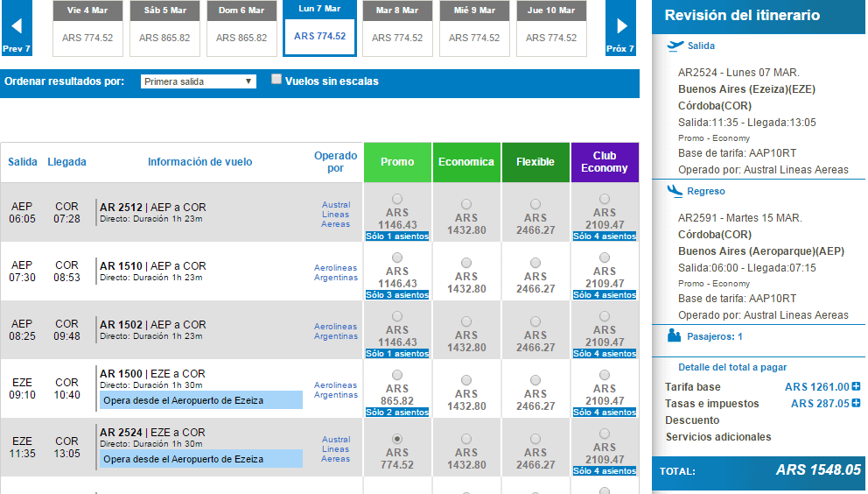Click flight number AR 2512
Screen dimensions: 868x494
(121, 208)
